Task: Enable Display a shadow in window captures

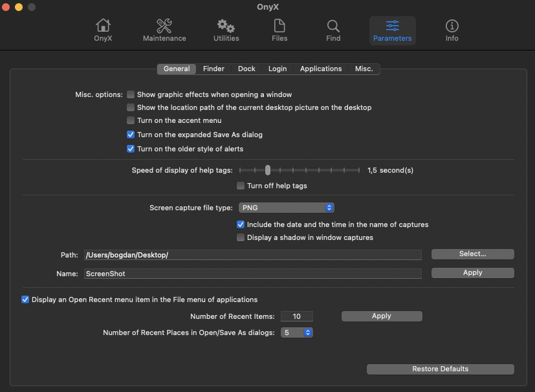Action: 241,237
